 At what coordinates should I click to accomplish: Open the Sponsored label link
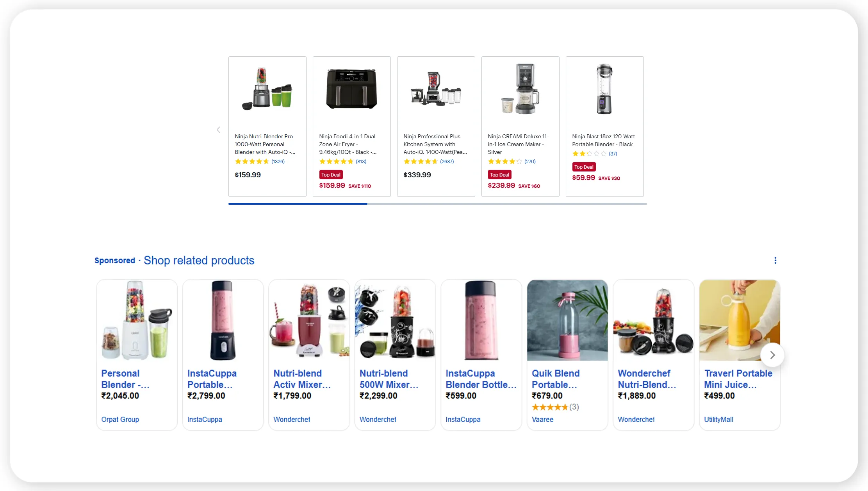tap(115, 260)
